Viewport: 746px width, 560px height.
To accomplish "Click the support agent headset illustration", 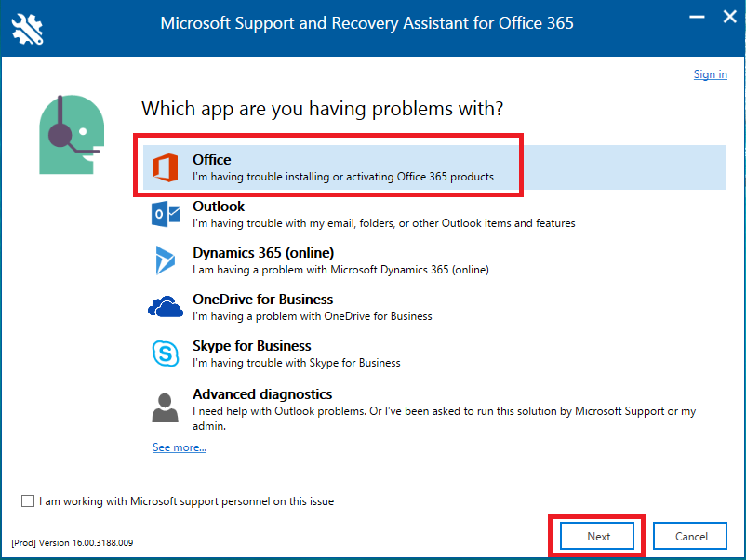I will coord(72,135).
